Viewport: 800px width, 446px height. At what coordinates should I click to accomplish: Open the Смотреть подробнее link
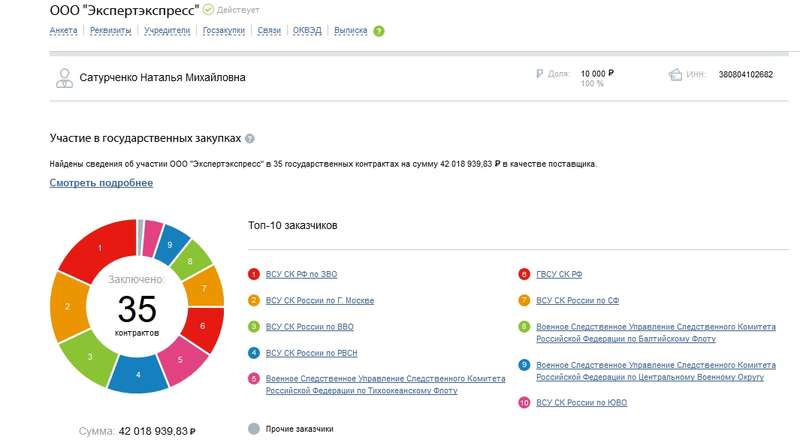(101, 183)
